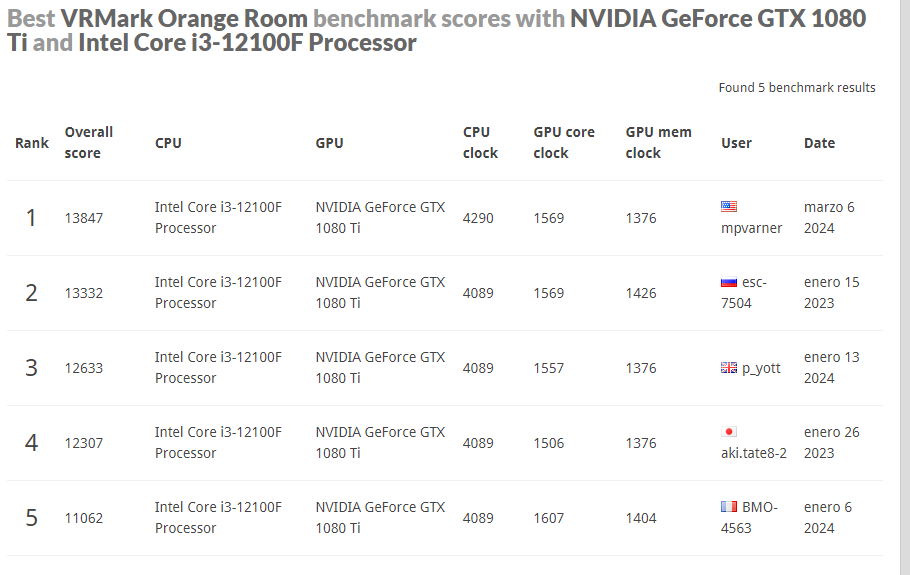Click the UK flag icon beside p_yott
910x575 pixels.
(x=729, y=368)
